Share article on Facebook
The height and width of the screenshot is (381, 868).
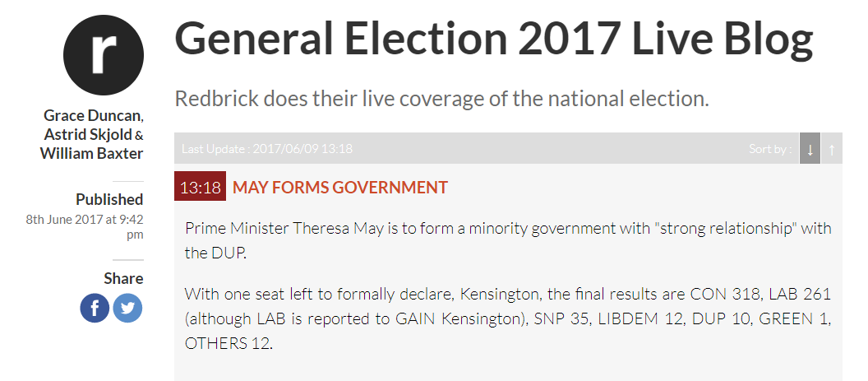click(95, 308)
